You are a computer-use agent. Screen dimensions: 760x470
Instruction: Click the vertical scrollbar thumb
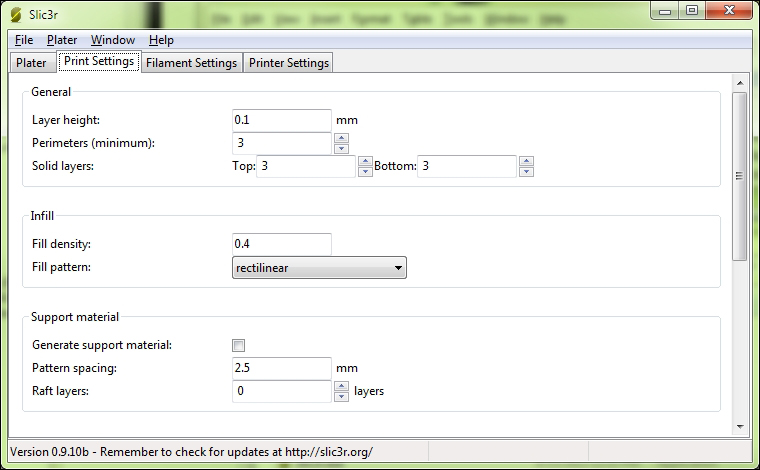click(x=740, y=176)
